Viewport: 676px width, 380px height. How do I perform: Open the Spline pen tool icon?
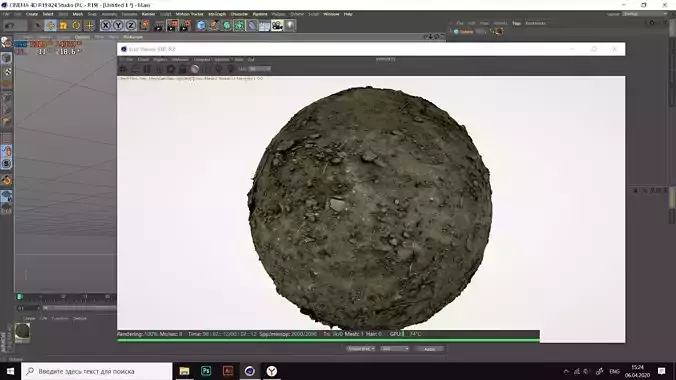point(214,25)
